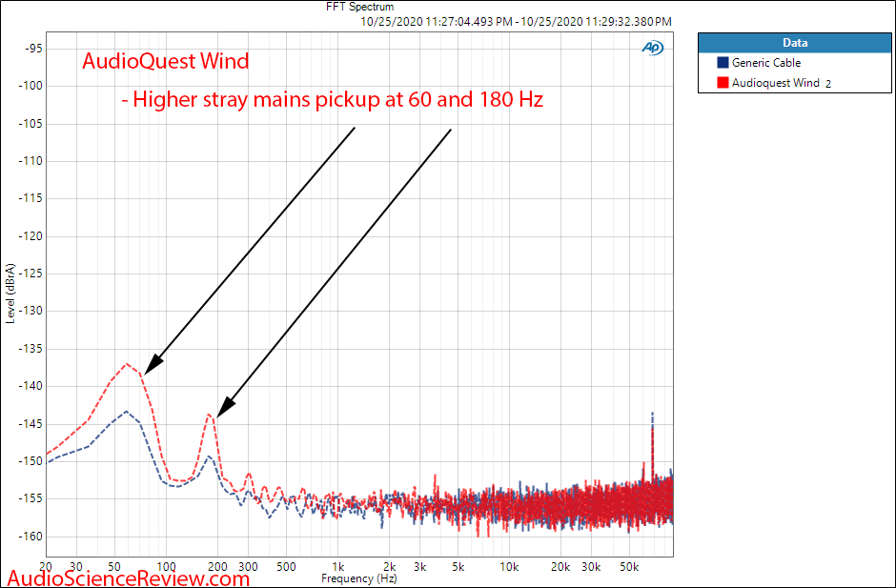Screen dimensions: 896x588
Task: Click the 5k frequency axis tick label
Action: click(x=458, y=567)
